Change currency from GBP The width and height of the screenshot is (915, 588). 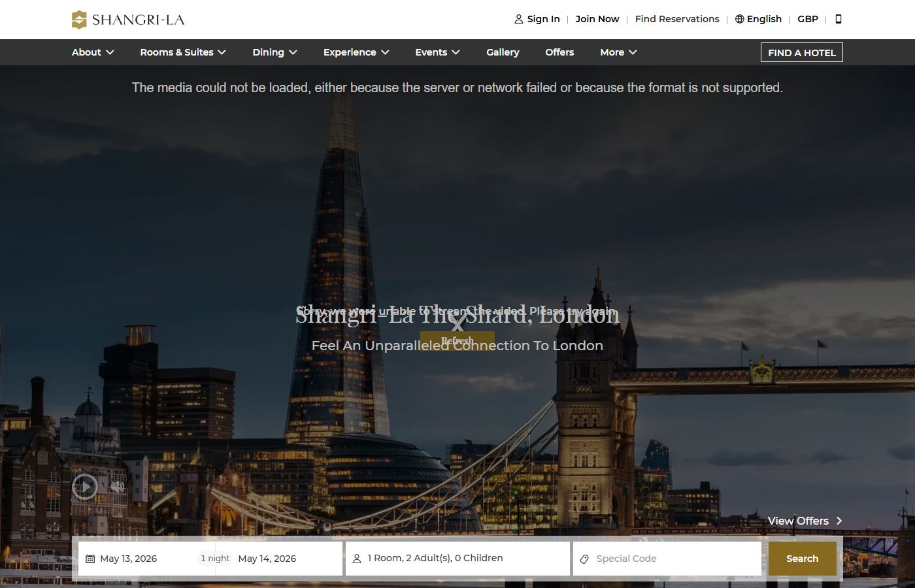(808, 19)
